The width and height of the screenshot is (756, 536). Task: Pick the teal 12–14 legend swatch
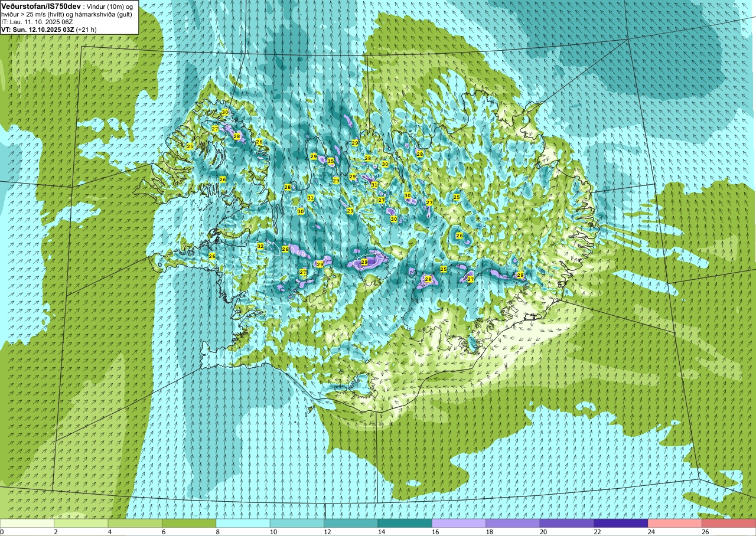pos(351,523)
